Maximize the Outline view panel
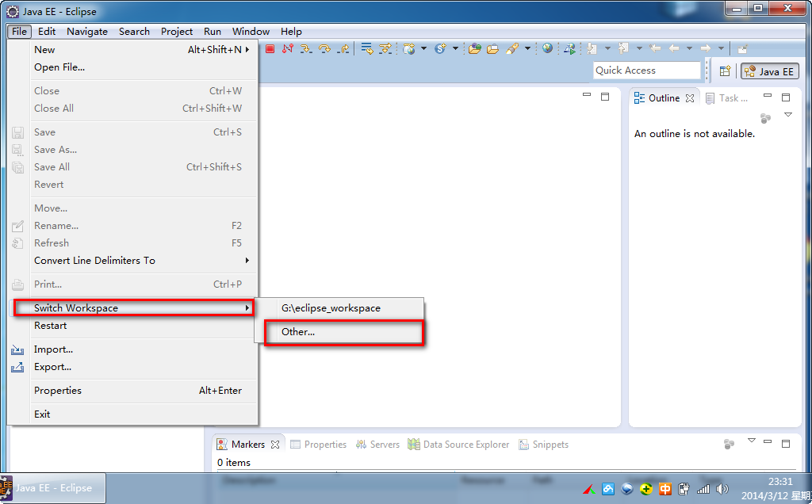This screenshot has width=812, height=504. tap(786, 97)
